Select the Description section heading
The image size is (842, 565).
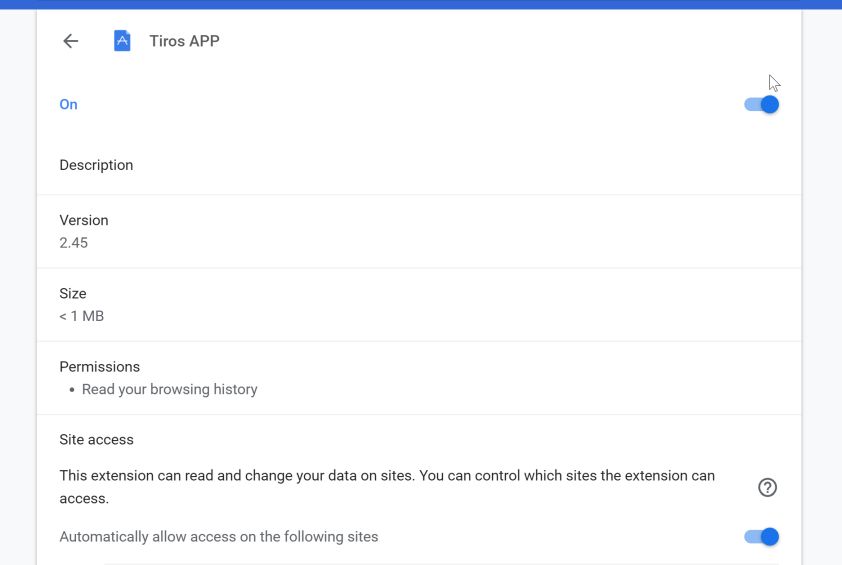96,165
